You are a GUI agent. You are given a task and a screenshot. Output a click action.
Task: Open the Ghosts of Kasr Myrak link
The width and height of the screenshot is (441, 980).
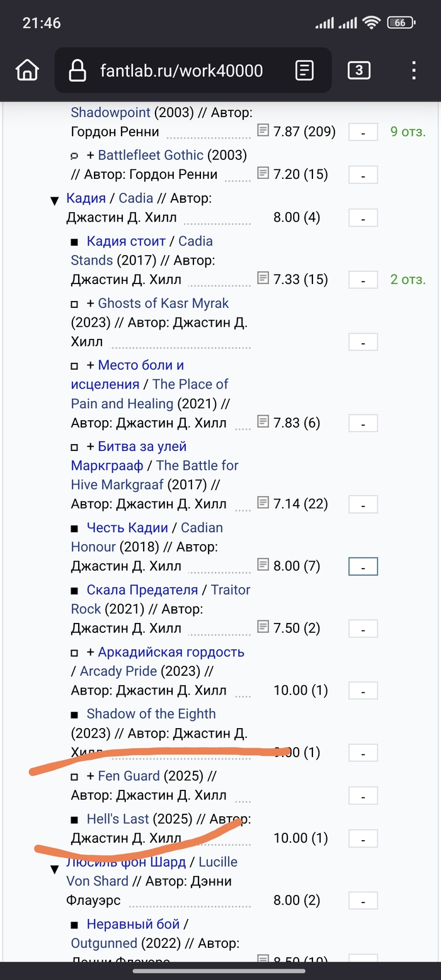pyautogui.click(x=163, y=303)
